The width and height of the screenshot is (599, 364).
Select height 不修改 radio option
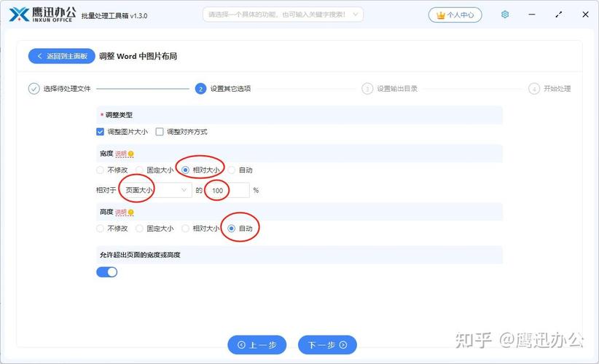(100, 228)
